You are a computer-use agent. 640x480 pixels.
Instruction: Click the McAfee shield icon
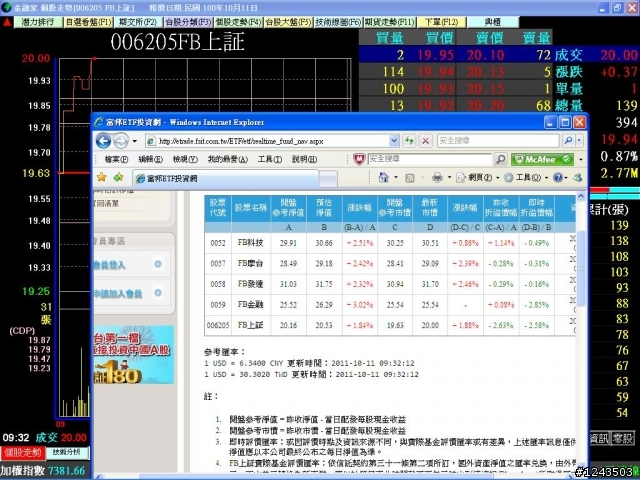[x=358, y=159]
